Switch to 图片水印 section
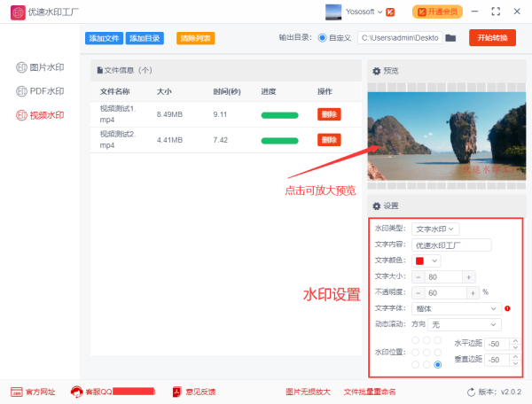The image size is (532, 404). pos(41,67)
